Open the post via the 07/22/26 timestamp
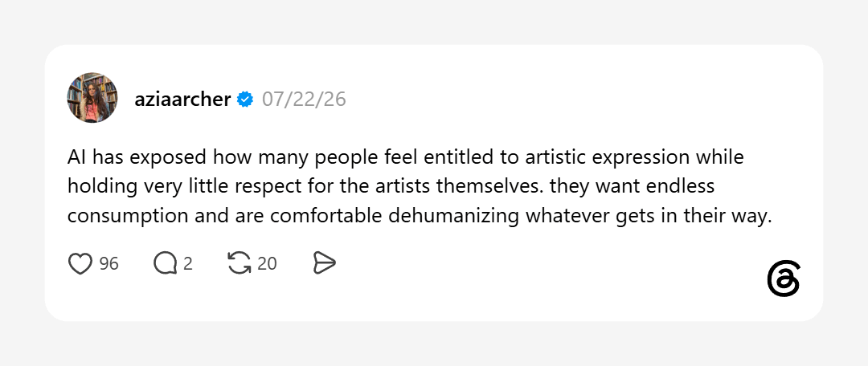868x366 pixels. [x=304, y=100]
